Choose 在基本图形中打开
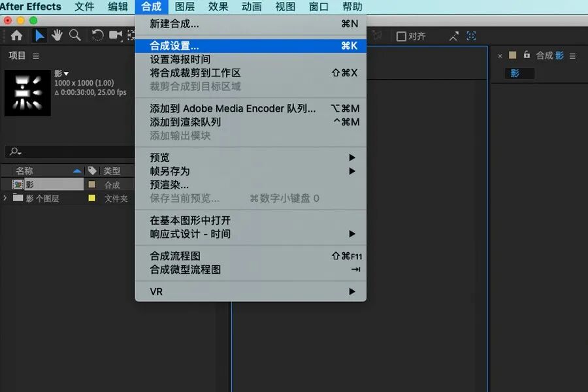Viewport: 588px width, 392px height. (250, 220)
